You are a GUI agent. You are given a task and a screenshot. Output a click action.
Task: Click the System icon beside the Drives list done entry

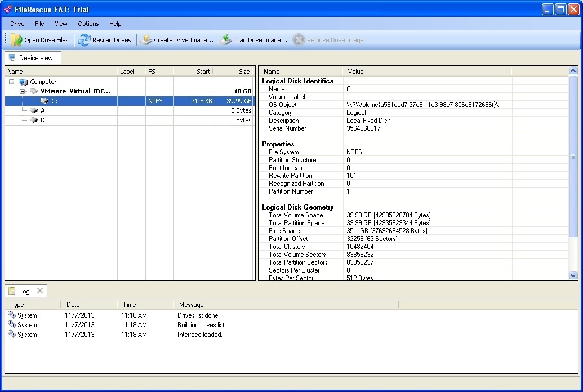[12, 315]
